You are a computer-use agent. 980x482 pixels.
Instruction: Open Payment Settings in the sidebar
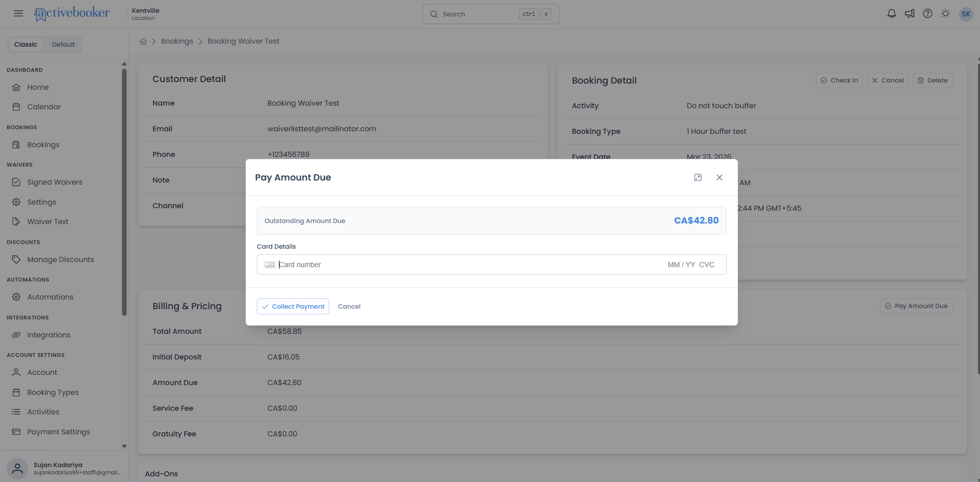point(58,432)
